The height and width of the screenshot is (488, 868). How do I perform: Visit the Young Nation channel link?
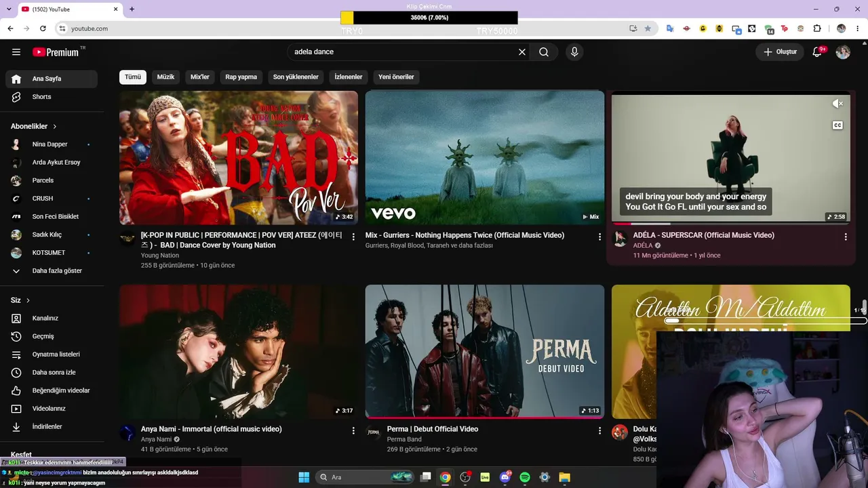(x=160, y=256)
